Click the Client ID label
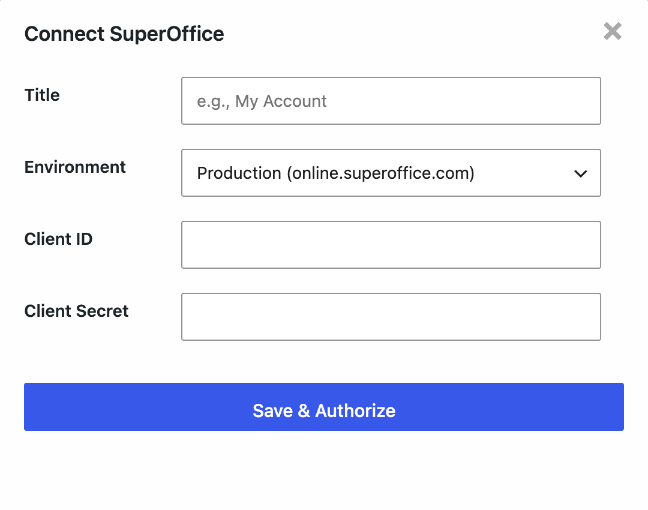Screen dimensions: 648x510 (58, 239)
